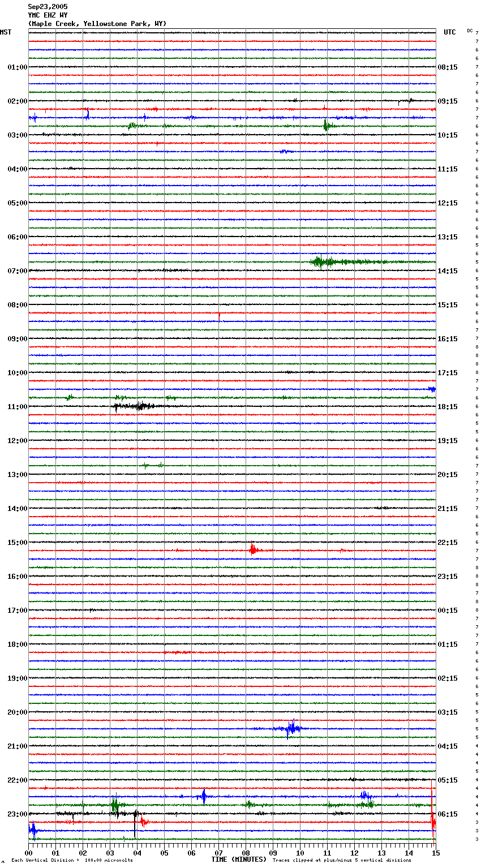Select the 23:00 MST row label
This screenshot has width=481, height=868.
(x=17, y=814)
